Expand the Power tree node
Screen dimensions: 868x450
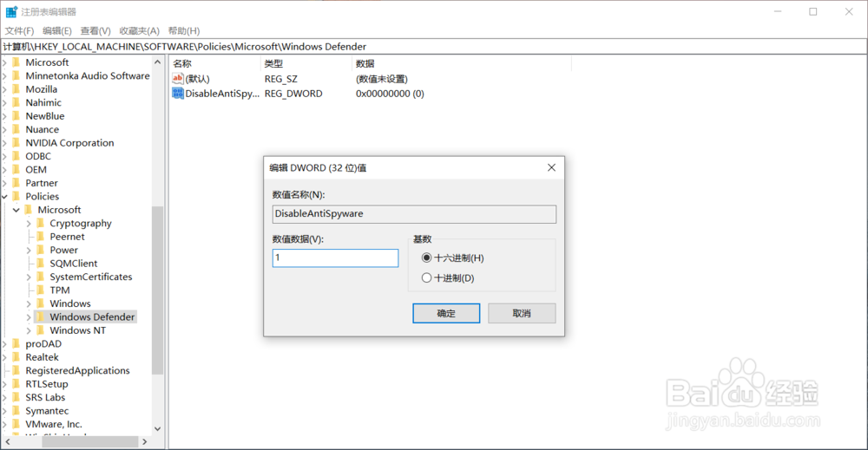29,250
